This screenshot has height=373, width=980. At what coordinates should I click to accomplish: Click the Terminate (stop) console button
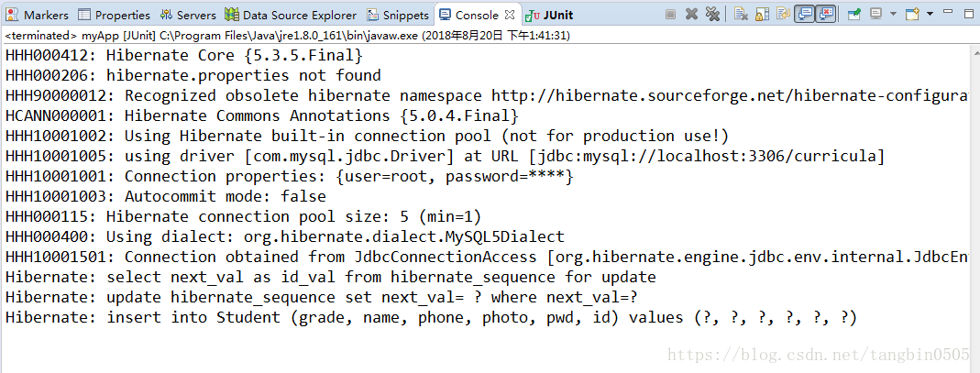670,15
